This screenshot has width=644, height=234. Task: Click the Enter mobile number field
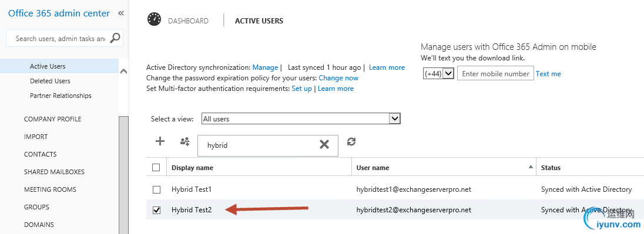click(495, 73)
